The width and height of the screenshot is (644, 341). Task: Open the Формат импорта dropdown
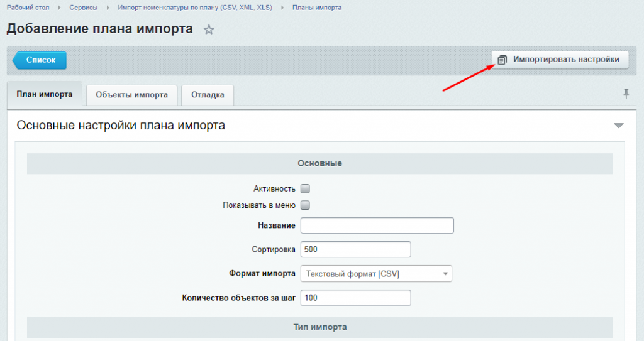(376, 274)
